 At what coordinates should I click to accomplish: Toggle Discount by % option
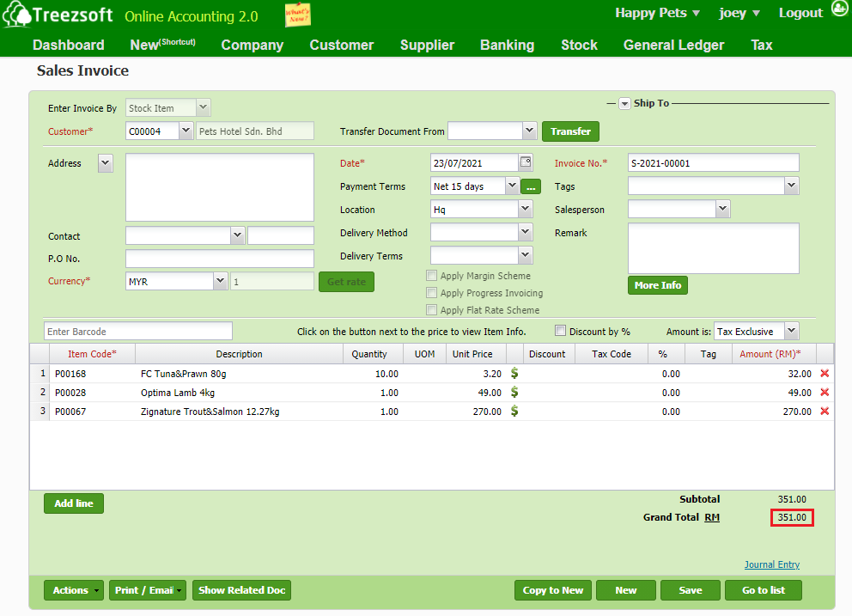[x=560, y=331]
